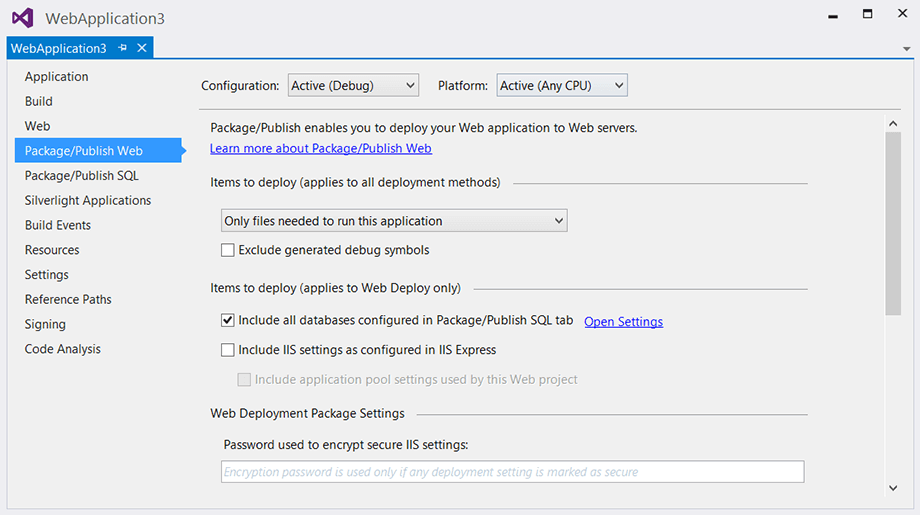Pin the WebApplication3 tab

(x=122, y=48)
